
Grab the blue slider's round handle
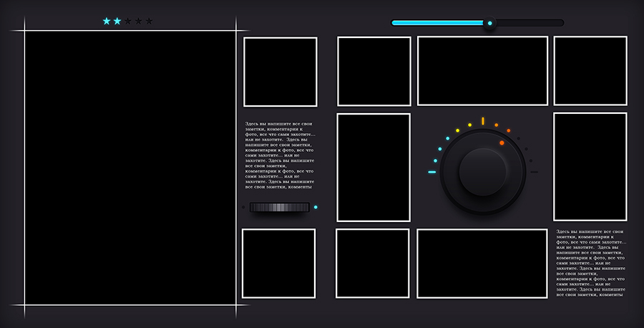[x=489, y=23]
